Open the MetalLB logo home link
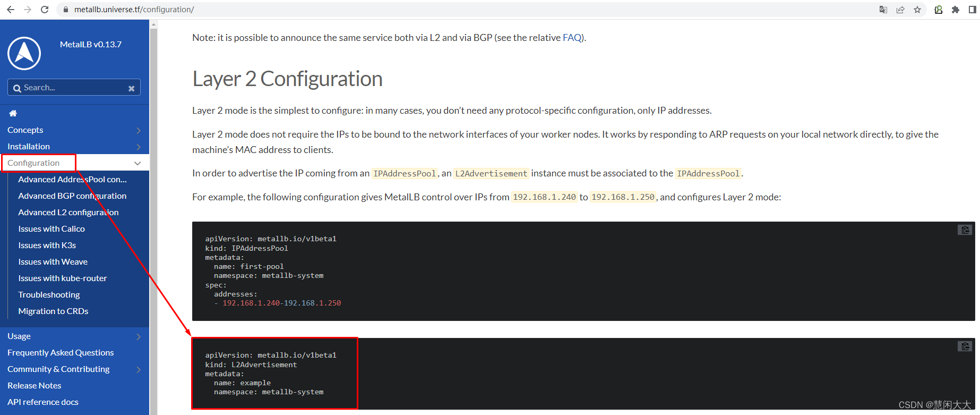This screenshot has height=415, width=980. click(x=24, y=53)
